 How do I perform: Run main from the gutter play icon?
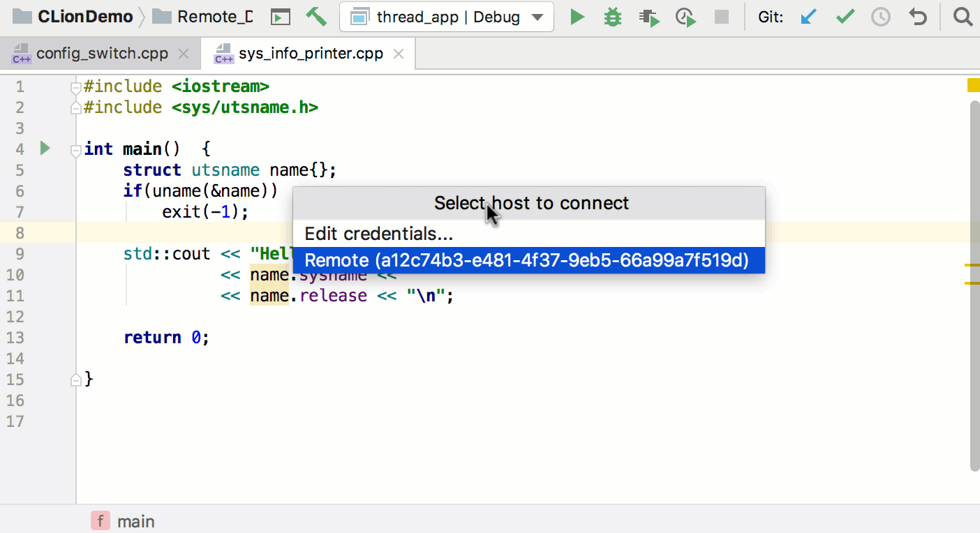tap(44, 148)
